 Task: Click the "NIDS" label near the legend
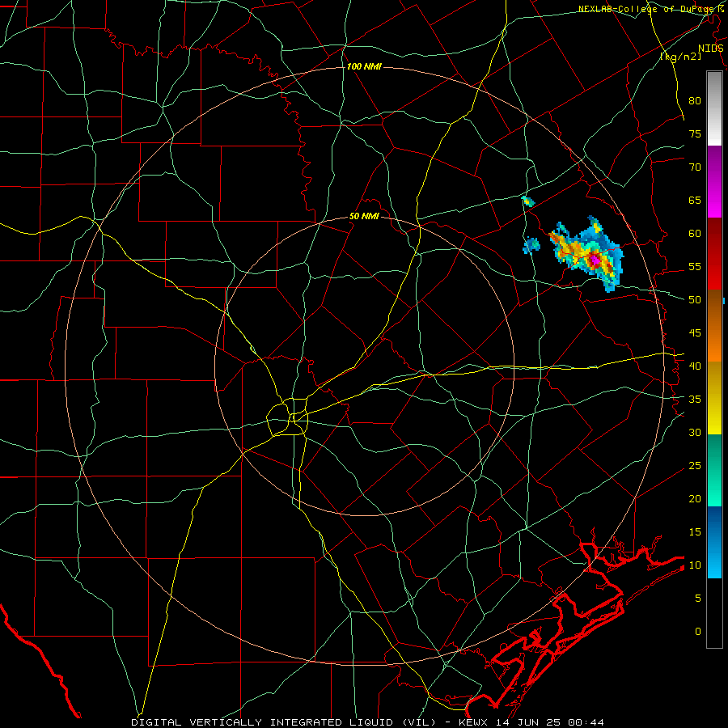pos(710,49)
